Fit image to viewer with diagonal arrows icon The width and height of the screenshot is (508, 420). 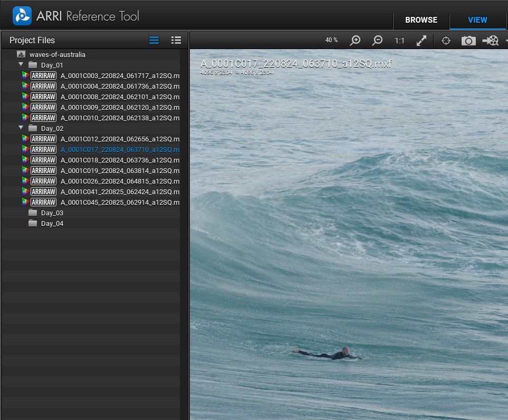pyautogui.click(x=421, y=41)
